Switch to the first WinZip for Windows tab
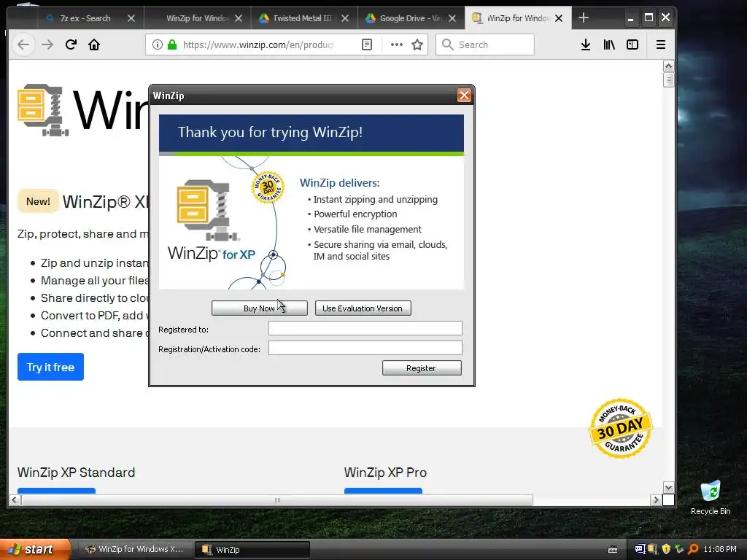Viewport: 747px width, 560px height. (x=197, y=18)
